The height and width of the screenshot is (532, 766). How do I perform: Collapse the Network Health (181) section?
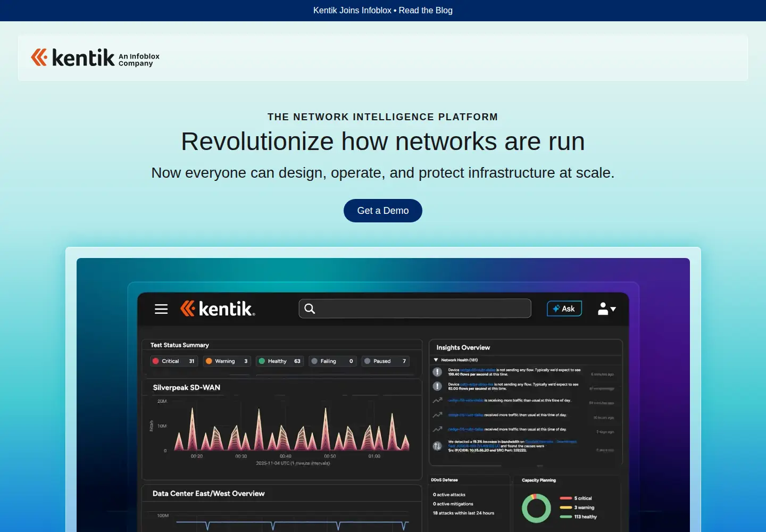[436, 360]
